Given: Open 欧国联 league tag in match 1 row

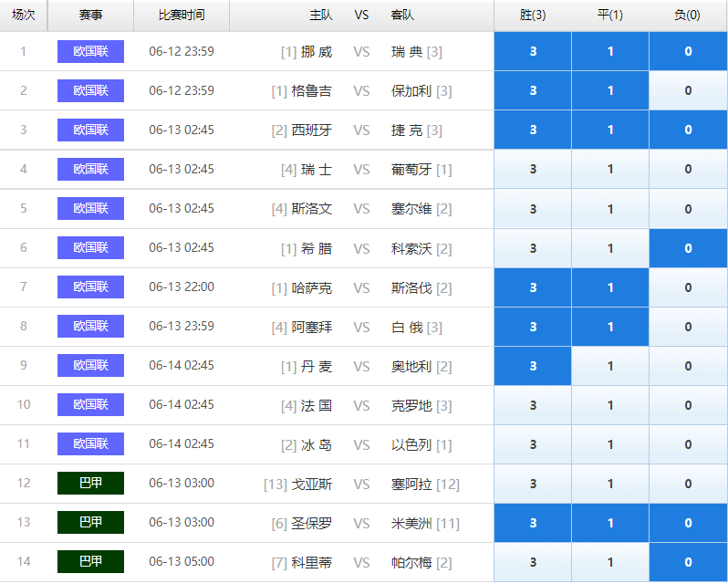Looking at the screenshot, I should click(90, 51).
